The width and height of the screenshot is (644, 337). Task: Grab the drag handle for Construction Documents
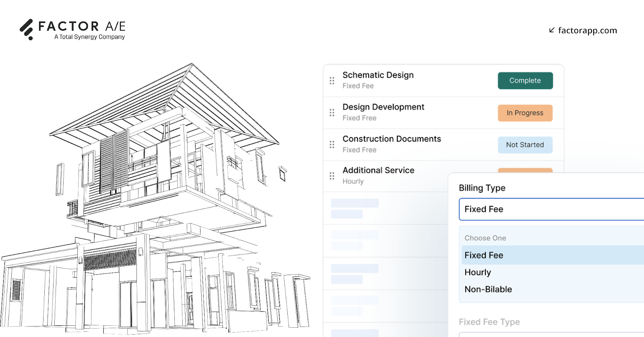[x=332, y=144]
